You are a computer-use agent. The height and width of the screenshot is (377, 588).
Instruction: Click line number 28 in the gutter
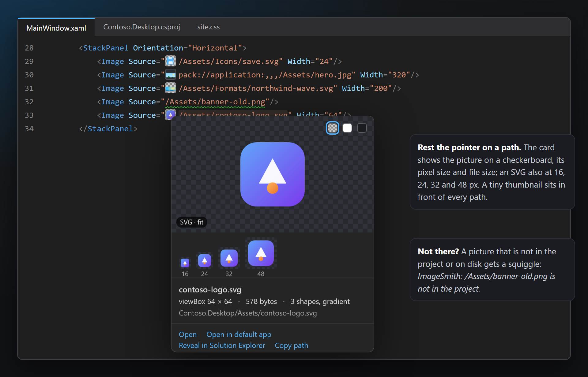[29, 48]
